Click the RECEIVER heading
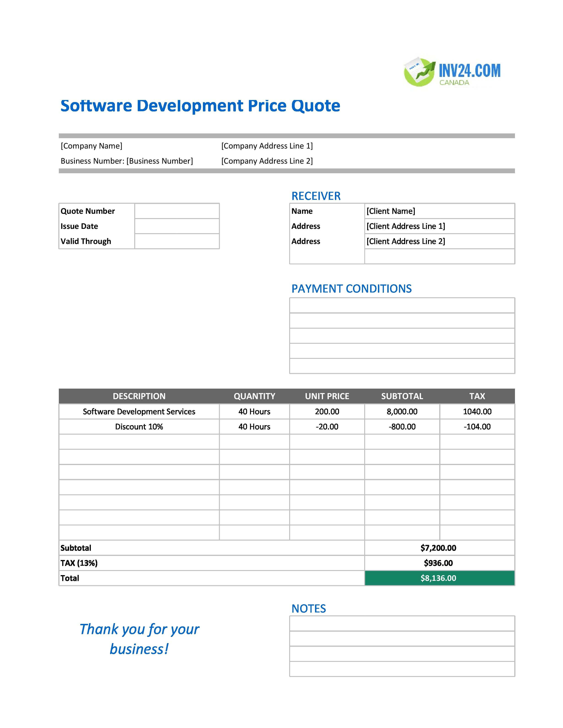This screenshot has height=728, width=563. 316,196
